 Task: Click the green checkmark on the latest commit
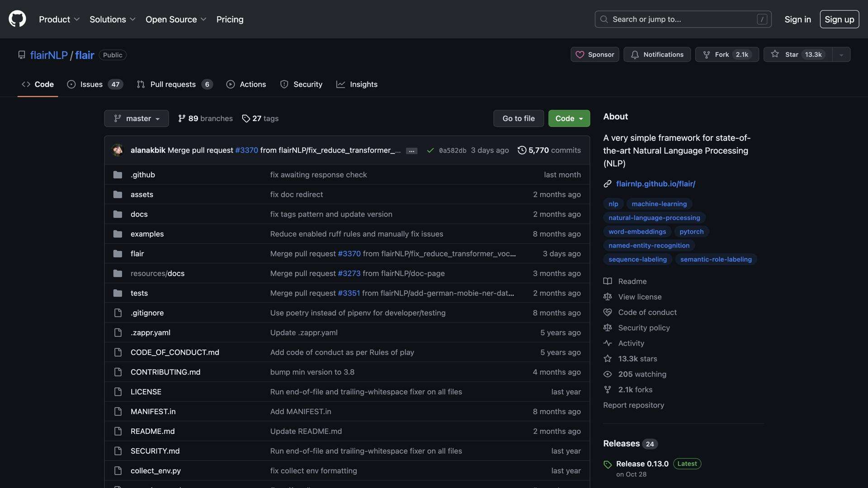pyautogui.click(x=430, y=150)
